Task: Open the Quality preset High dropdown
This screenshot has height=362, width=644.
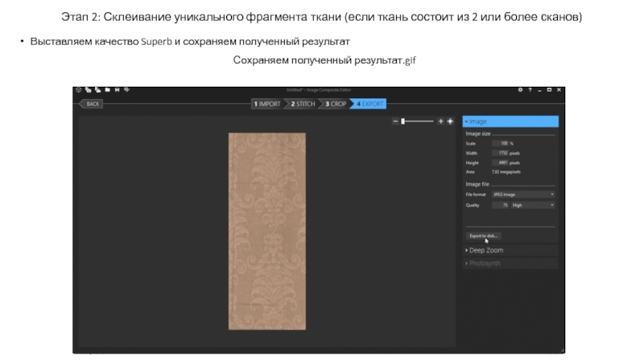Action: (x=532, y=205)
